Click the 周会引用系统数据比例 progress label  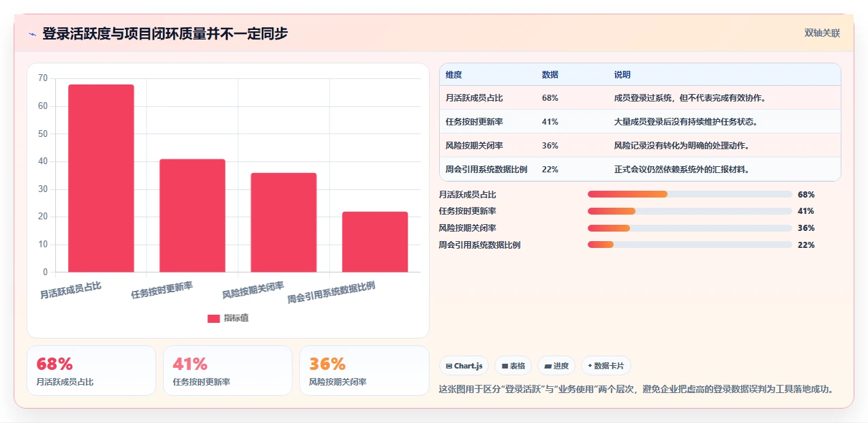click(x=480, y=245)
